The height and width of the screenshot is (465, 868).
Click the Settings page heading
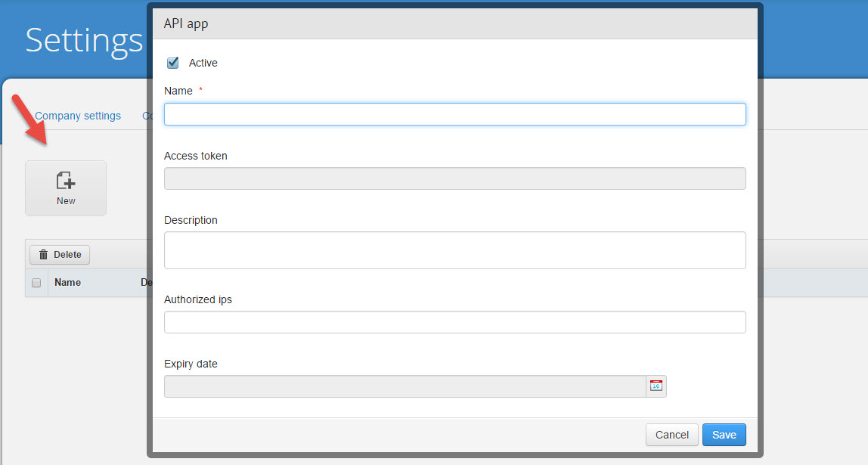pyautogui.click(x=83, y=42)
